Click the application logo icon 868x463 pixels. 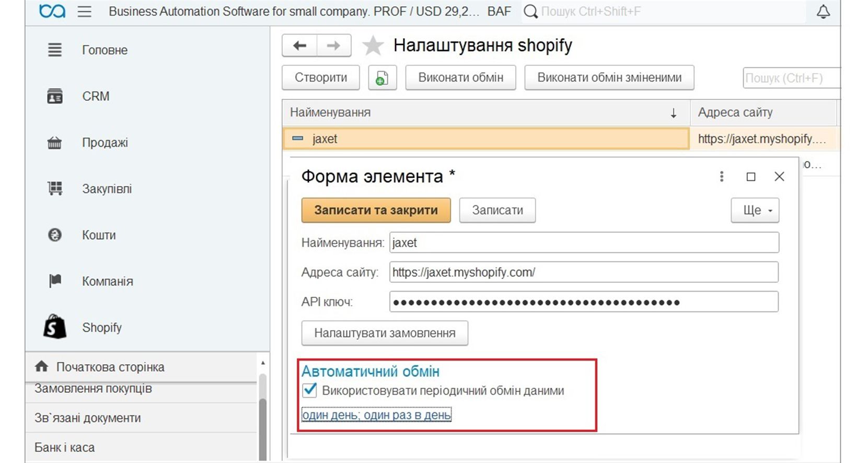click(x=52, y=11)
